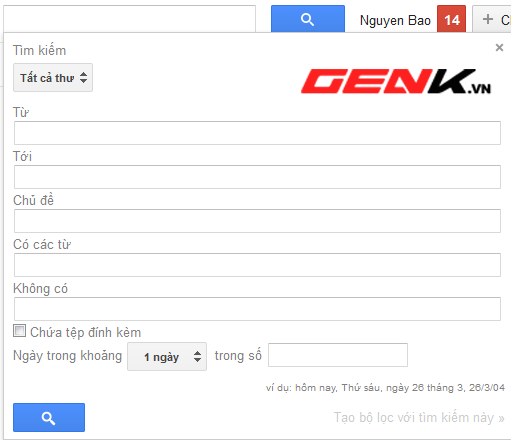This screenshot has width=511, height=440.
Task: Open the red 14 notifications badge
Action: coord(451,19)
